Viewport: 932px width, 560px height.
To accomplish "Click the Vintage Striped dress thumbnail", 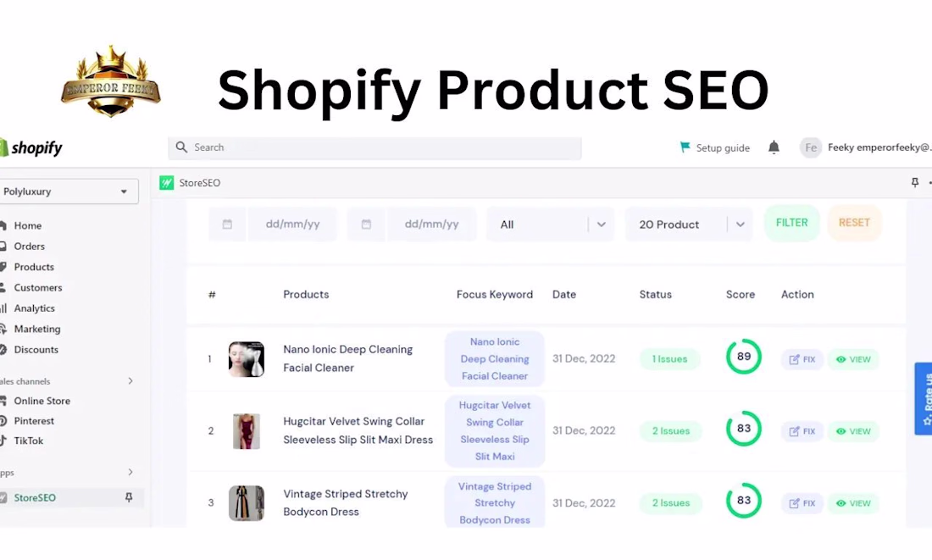I will (x=246, y=503).
